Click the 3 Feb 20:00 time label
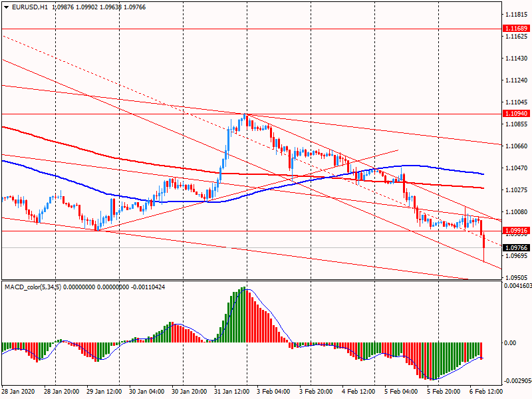 point(316,392)
